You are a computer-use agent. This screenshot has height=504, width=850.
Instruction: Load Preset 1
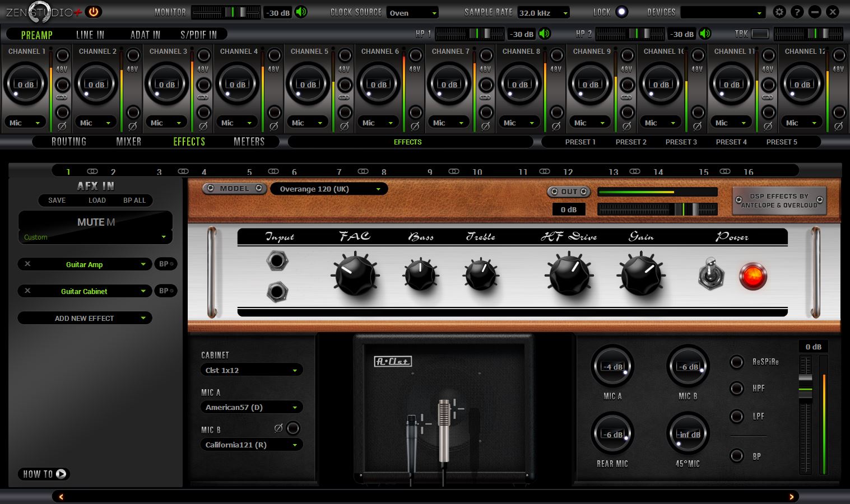(x=580, y=142)
